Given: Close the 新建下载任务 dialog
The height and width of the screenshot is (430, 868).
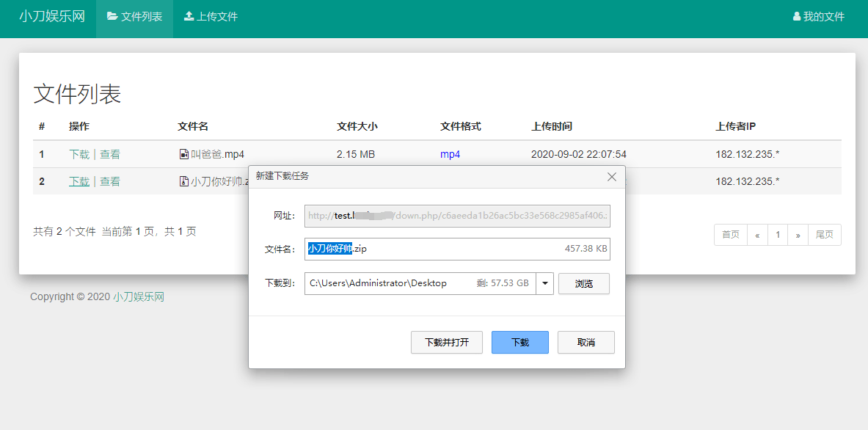Looking at the screenshot, I should point(612,177).
